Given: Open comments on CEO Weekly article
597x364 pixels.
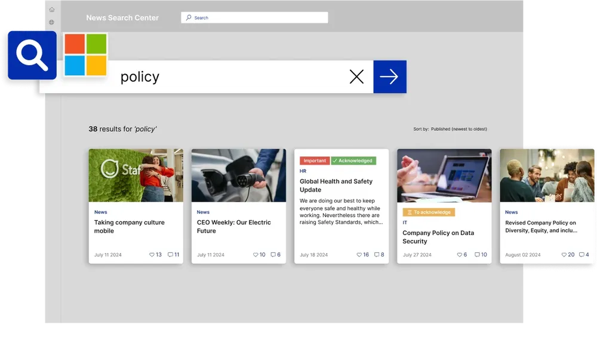Looking at the screenshot, I should 273,255.
